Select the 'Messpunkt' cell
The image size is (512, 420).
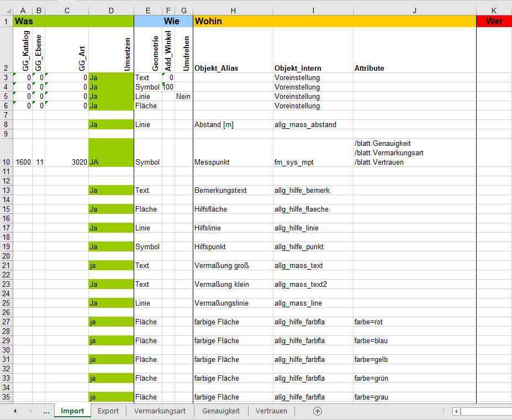click(233, 162)
